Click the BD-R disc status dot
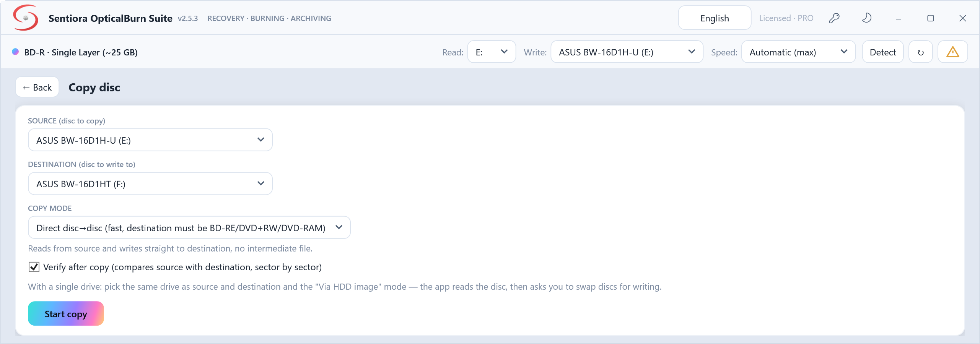Image resolution: width=980 pixels, height=344 pixels. point(15,52)
